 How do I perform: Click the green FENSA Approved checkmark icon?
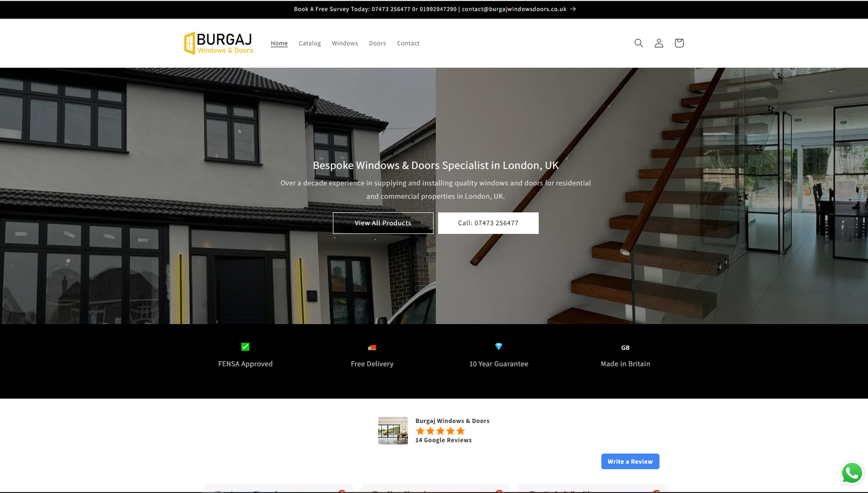click(245, 346)
